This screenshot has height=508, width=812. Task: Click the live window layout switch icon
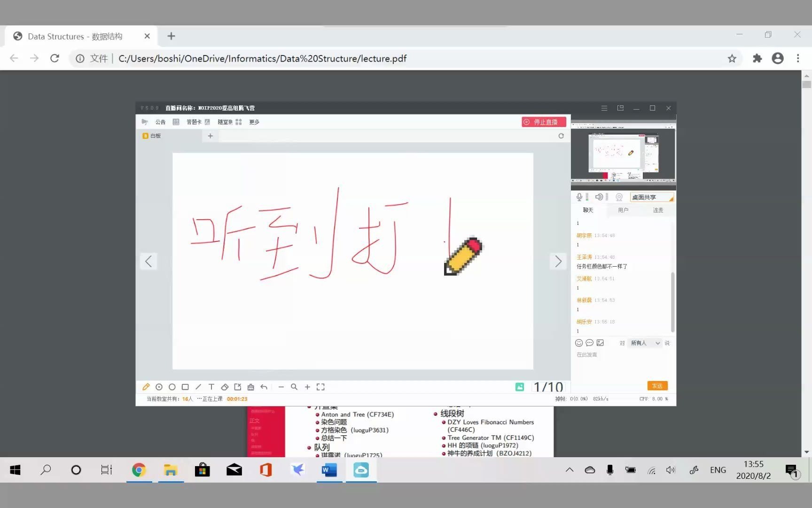point(620,108)
